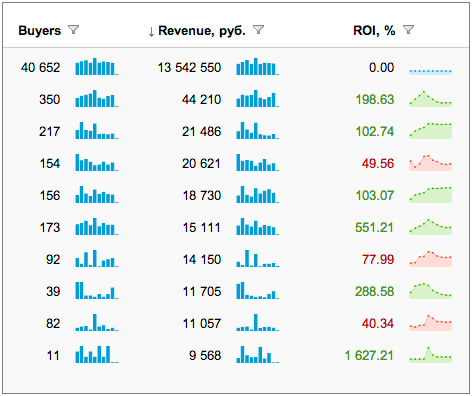The image size is (472, 396).
Task: Open revenue bar chart beside 11 057
Action: point(258,322)
